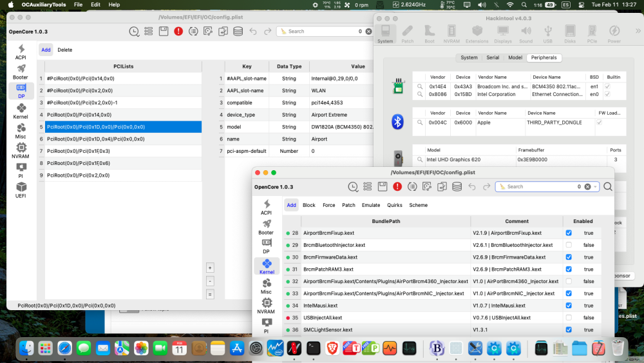Image resolution: width=644 pixels, height=363 pixels.
Task: Toggle Enabled checkbox for AirportBrcmFixup.kext row 28
Action: click(x=569, y=233)
